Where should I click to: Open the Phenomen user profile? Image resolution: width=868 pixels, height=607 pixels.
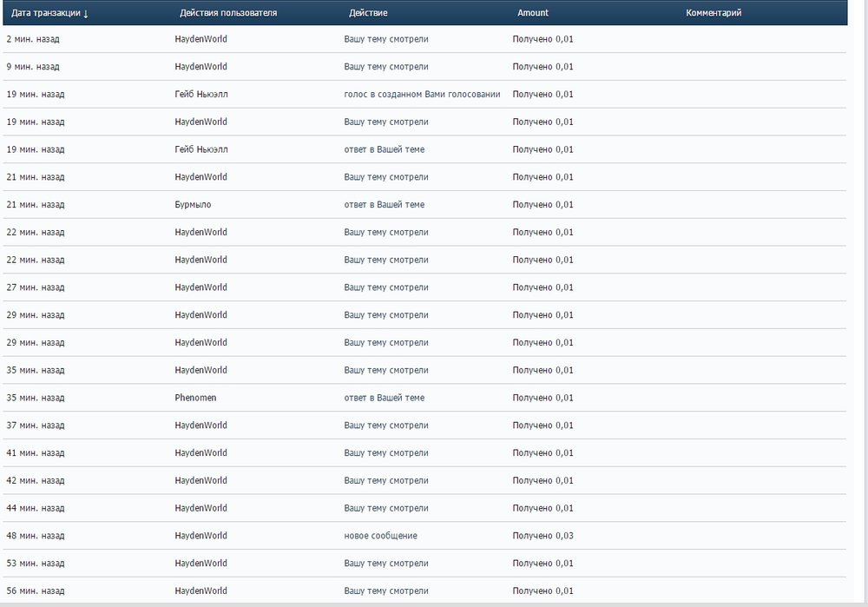click(195, 398)
